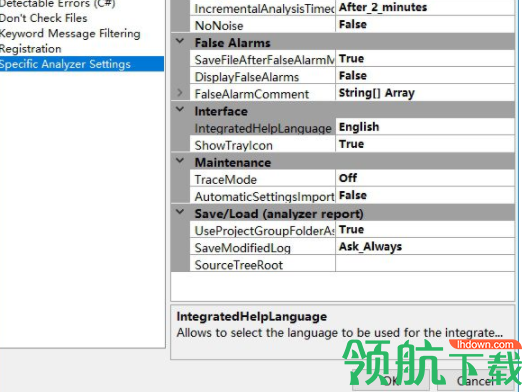The image size is (522, 392).
Task: Select the FalseAlarmComment property name
Action: 263,94
